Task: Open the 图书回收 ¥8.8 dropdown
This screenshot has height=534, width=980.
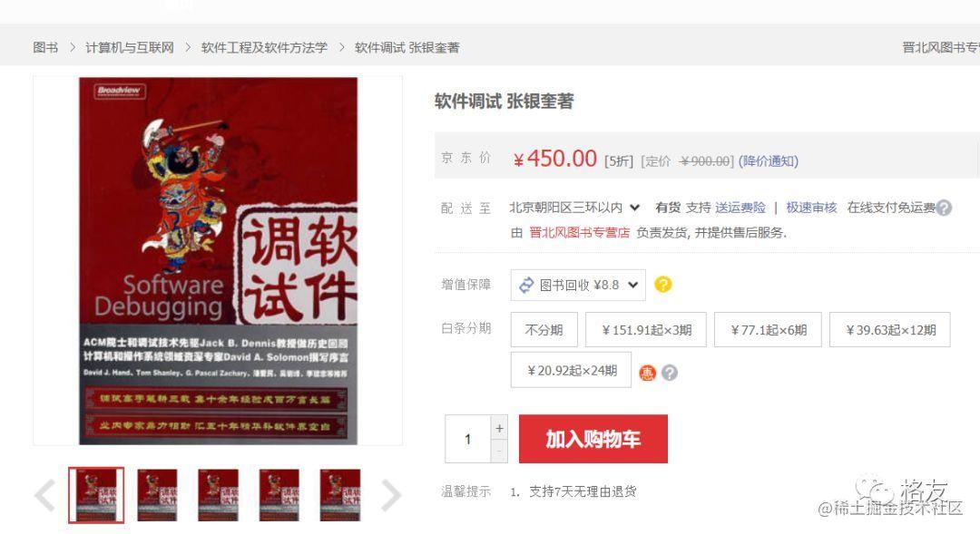Action: click(578, 285)
